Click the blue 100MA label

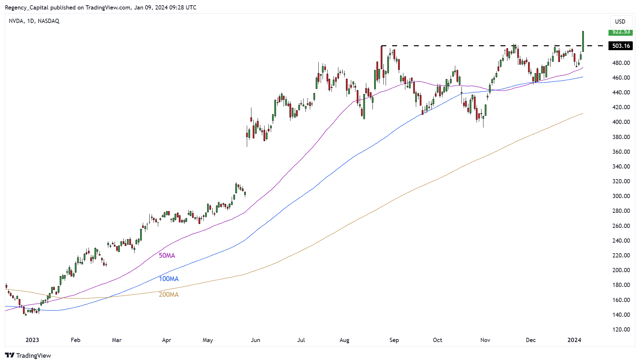(x=169, y=279)
